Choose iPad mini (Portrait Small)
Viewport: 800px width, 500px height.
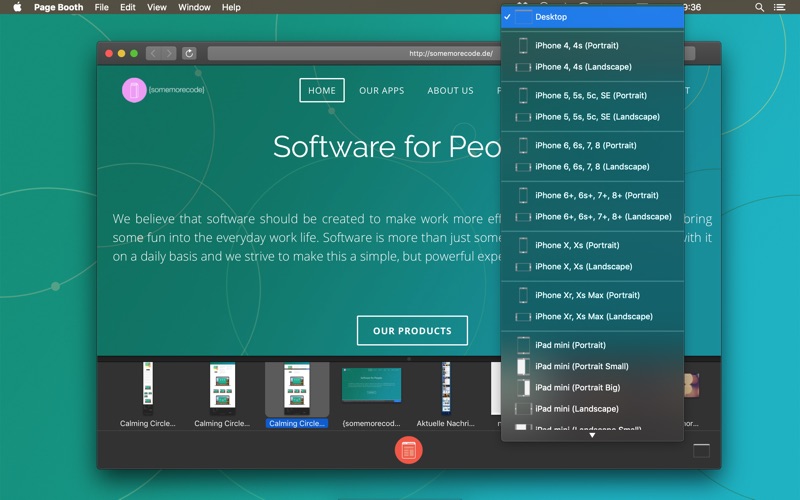coord(592,366)
